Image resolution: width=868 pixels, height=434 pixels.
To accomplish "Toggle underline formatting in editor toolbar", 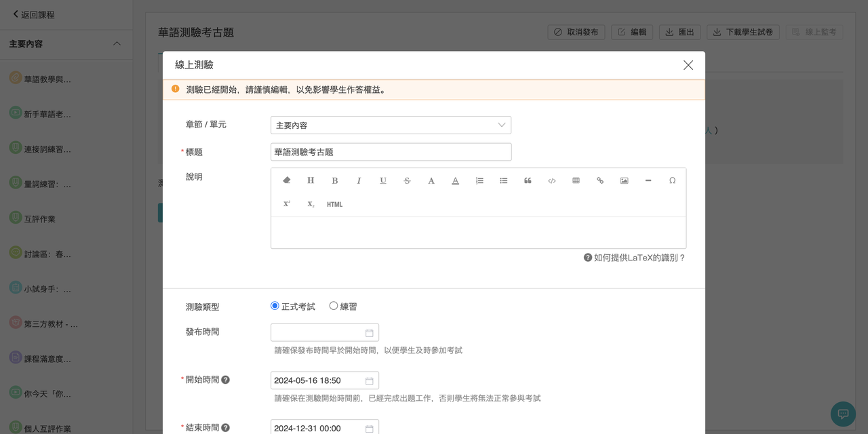I will tap(383, 180).
